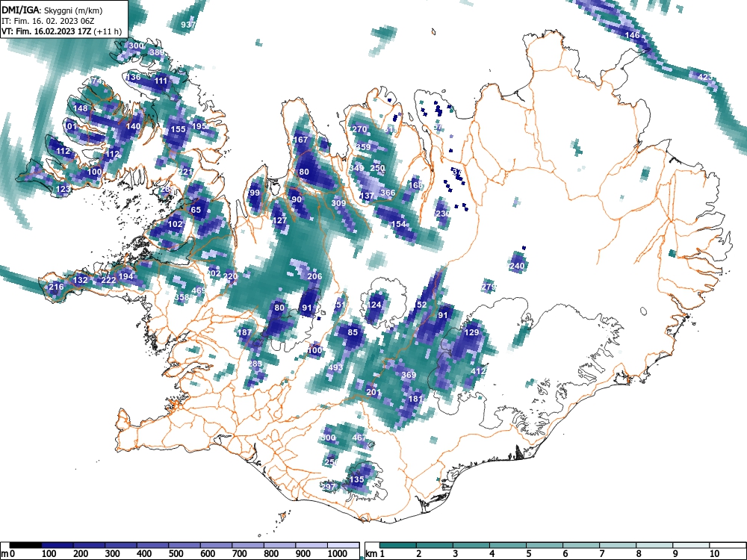Click the 181 visibility value
Viewport: 747px width, 560px height.
(x=415, y=399)
